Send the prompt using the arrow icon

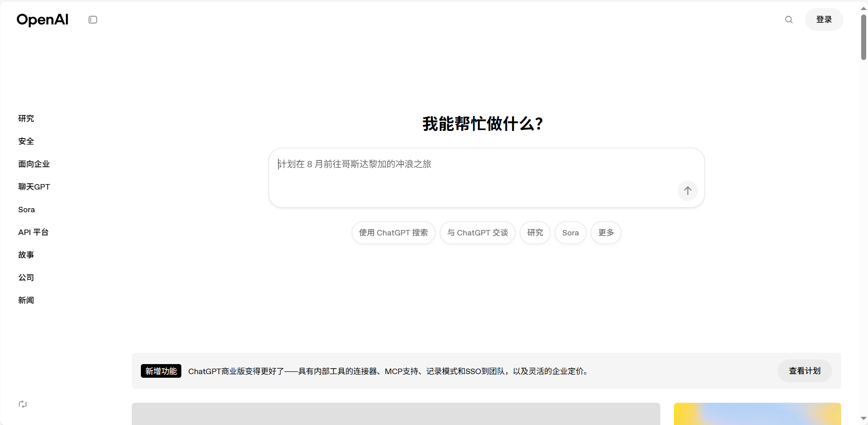pos(687,191)
